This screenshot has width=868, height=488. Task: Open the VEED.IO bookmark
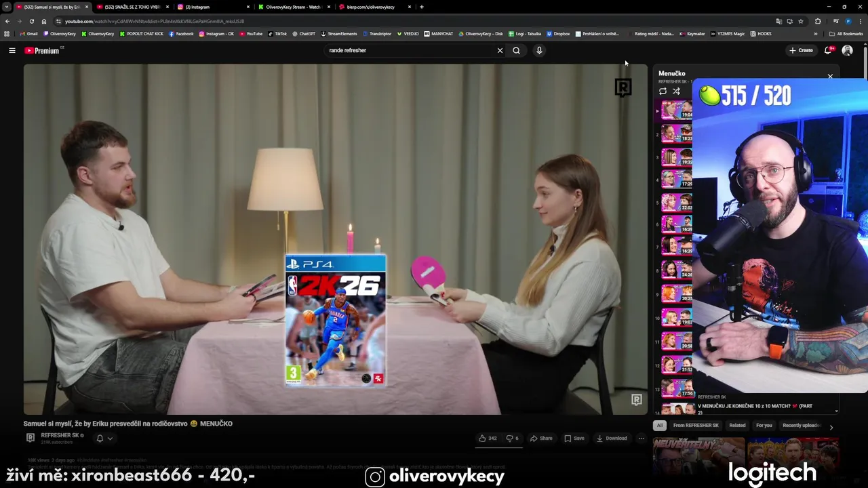pos(408,33)
